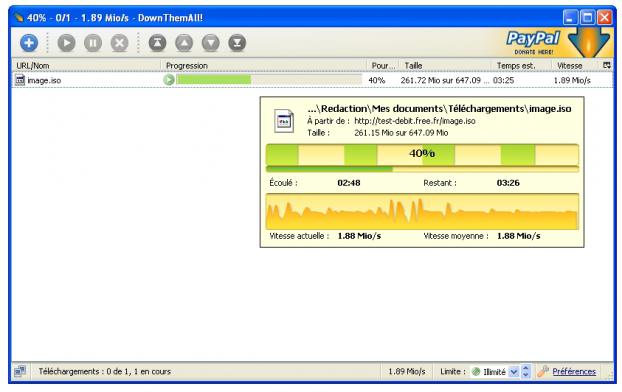Click remaining time 03:26 value
Screen dimensions: 622x392
click(508, 183)
